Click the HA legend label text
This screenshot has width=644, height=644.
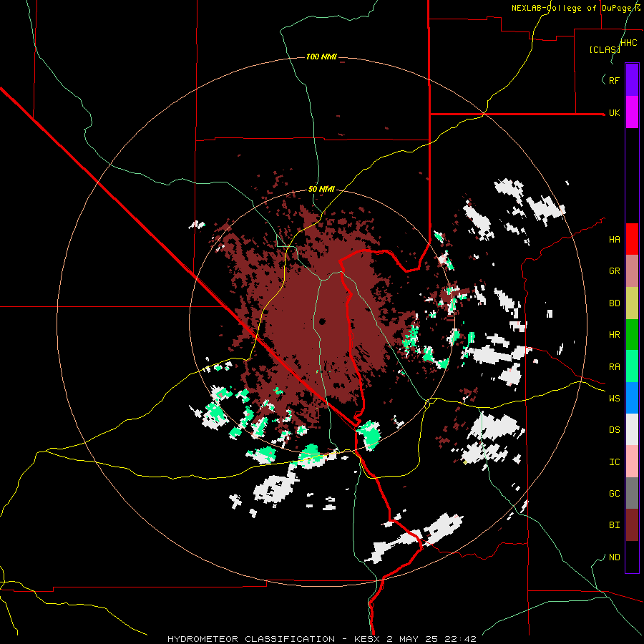615,239
